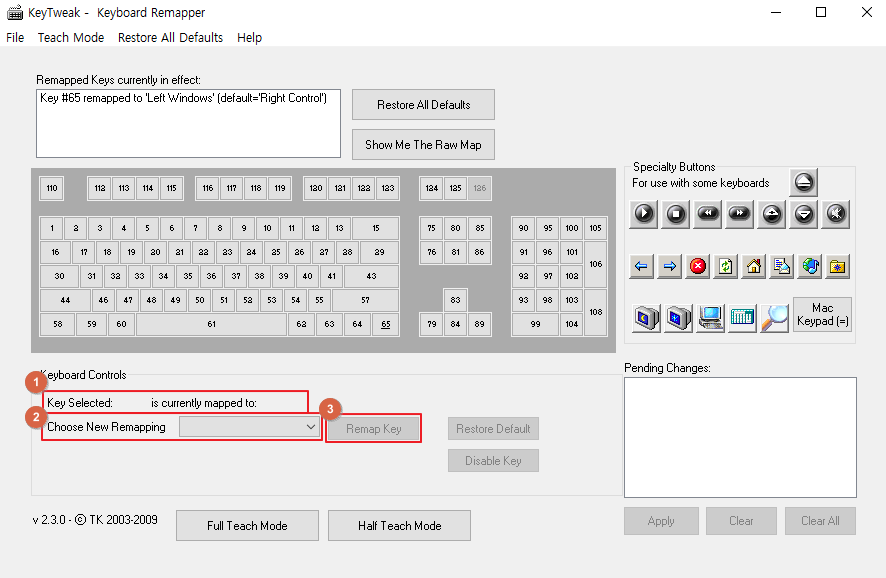This screenshot has height=578, width=886.
Task: Click the media Stop specialty button
Action: point(676,214)
